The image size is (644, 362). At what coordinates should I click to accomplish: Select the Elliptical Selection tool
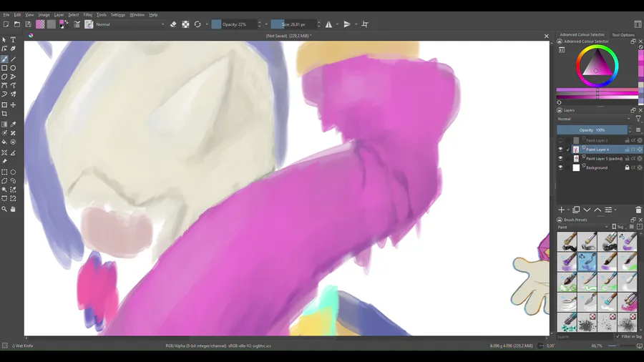coord(13,172)
